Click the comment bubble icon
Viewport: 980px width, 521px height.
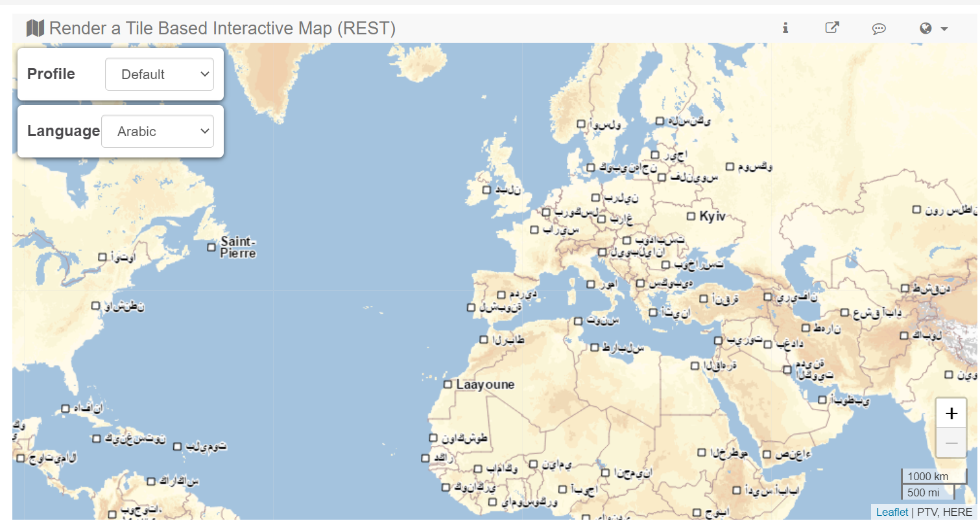pos(879,29)
